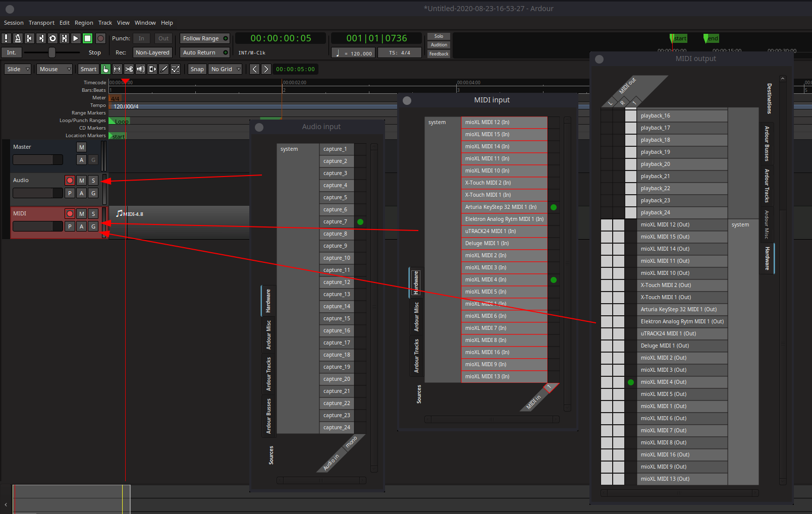Open the No Grid dropdown
812x514 pixels.
pyautogui.click(x=226, y=69)
